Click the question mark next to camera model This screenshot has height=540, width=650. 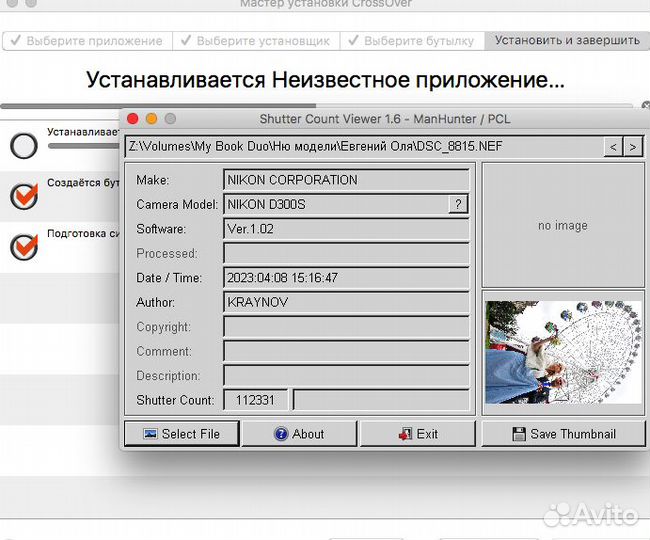click(457, 204)
